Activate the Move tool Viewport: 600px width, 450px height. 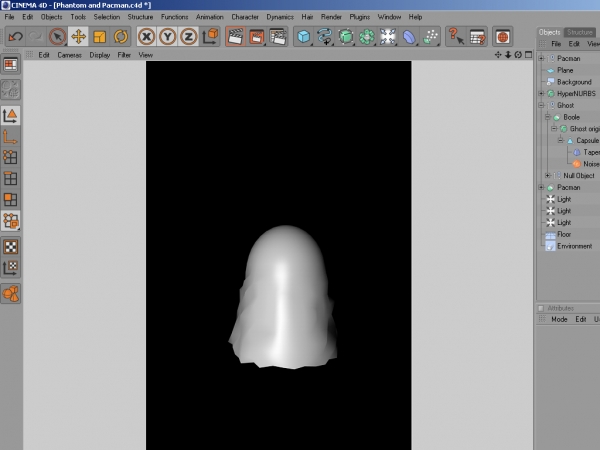point(78,37)
